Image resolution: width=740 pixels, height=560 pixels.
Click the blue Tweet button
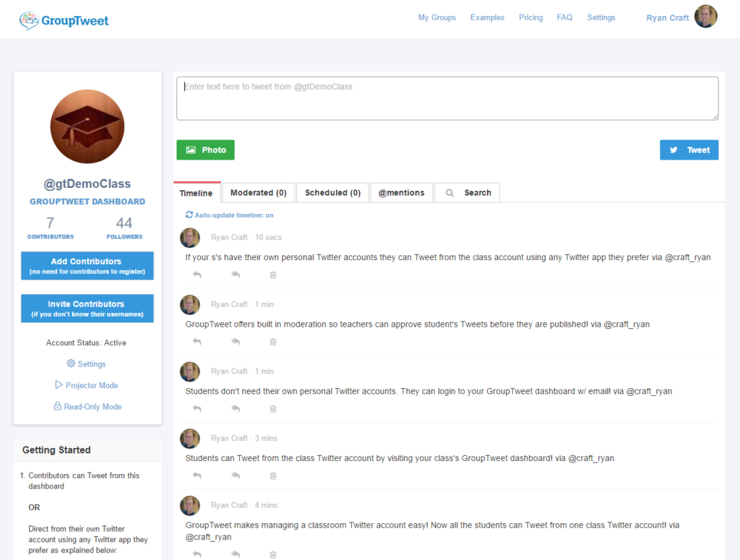689,150
